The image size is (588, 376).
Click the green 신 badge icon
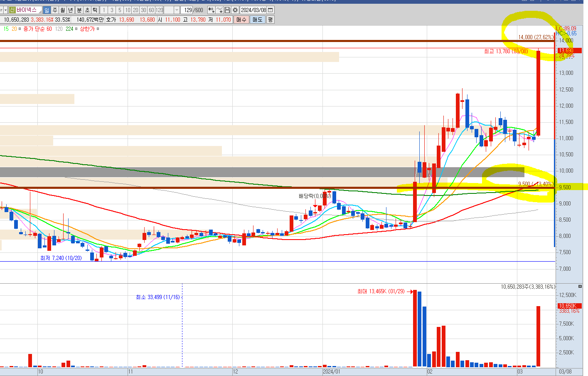(x=12, y=10)
